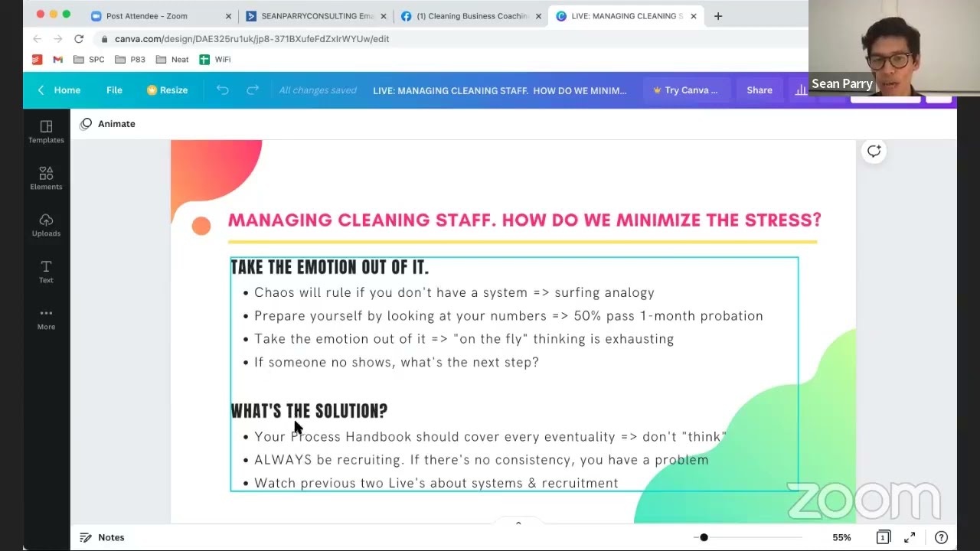Open More options in sidebar
The height and width of the screenshot is (551, 980).
click(x=46, y=318)
